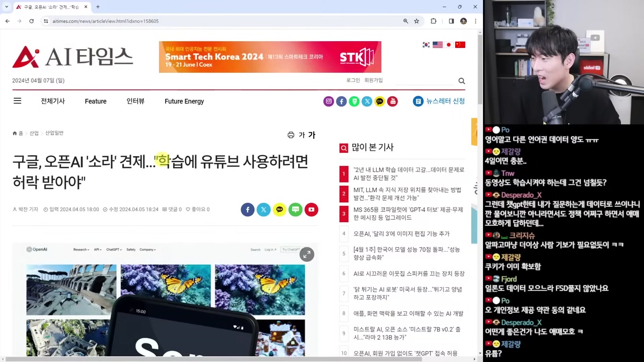Go back to the previous browser page
The image size is (644, 362).
point(7,21)
